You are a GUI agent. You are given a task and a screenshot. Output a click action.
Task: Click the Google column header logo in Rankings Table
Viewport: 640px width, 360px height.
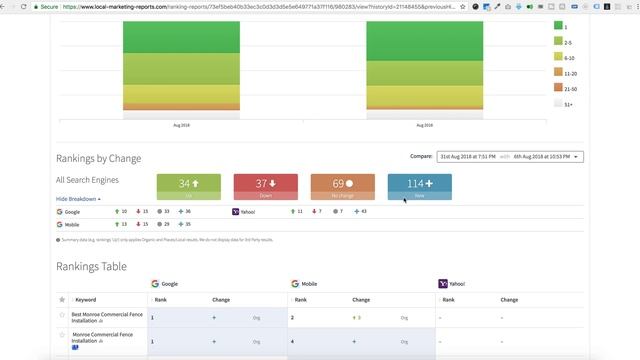click(x=155, y=284)
